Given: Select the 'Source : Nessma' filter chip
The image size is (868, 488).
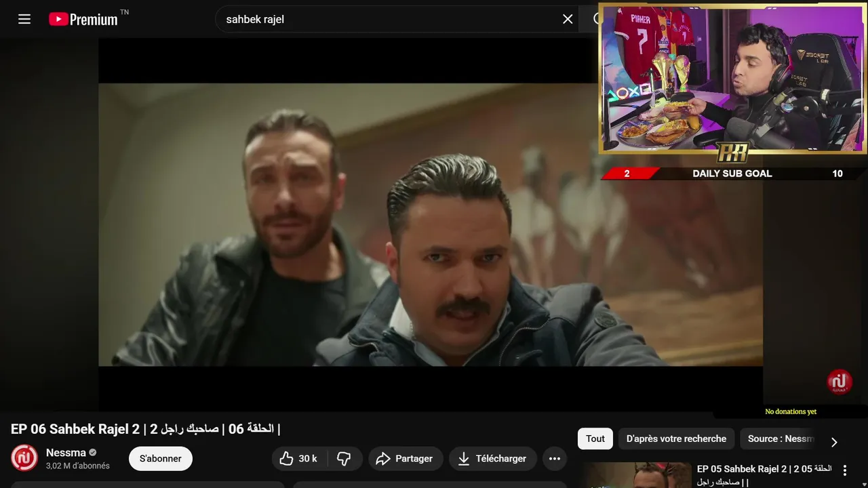Looking at the screenshot, I should (778, 439).
